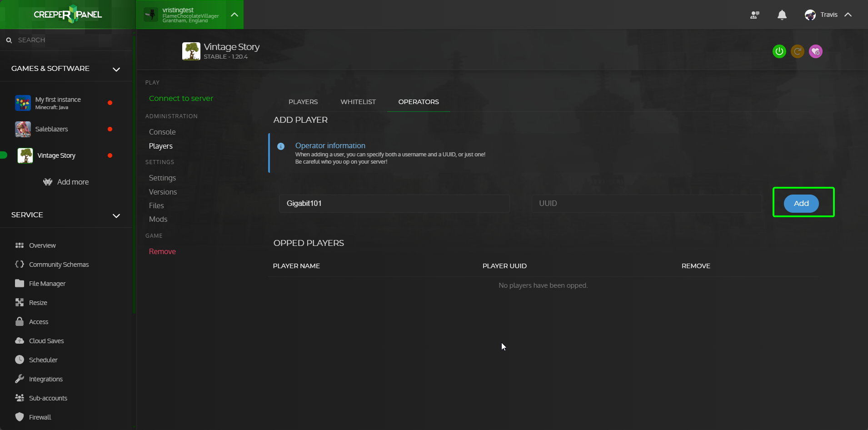Open the Versions menu item
This screenshot has height=430, width=868.
(x=163, y=192)
